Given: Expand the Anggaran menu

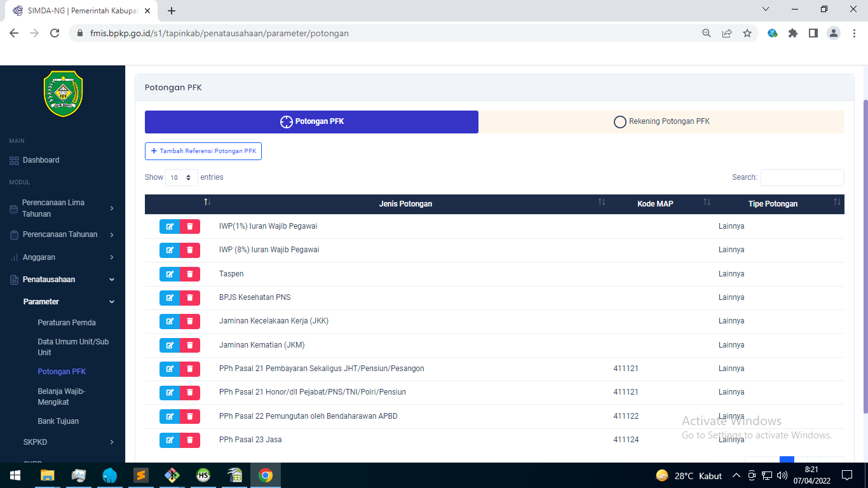Looking at the screenshot, I should pyautogui.click(x=63, y=257).
